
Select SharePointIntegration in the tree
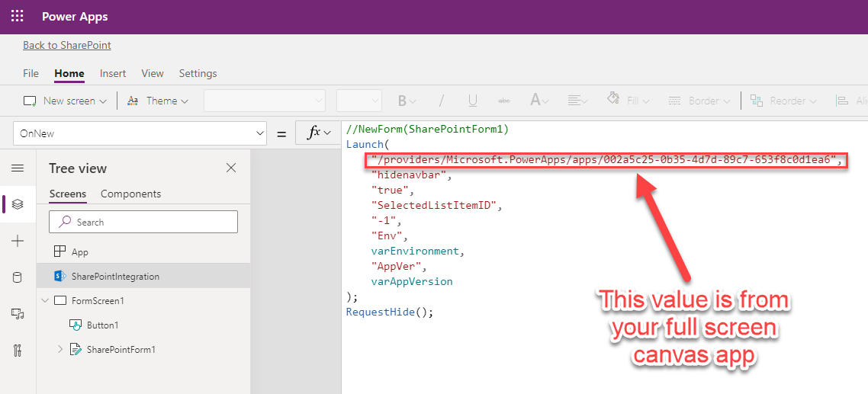pos(115,277)
